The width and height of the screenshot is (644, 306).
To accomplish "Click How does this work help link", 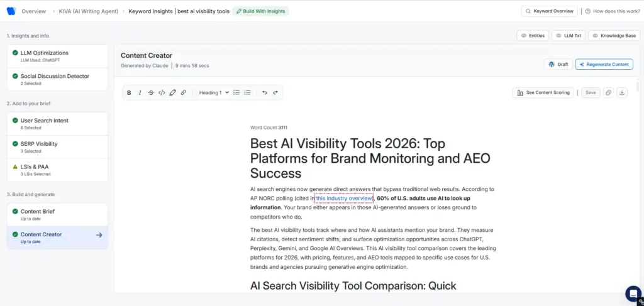I will coord(613,11).
